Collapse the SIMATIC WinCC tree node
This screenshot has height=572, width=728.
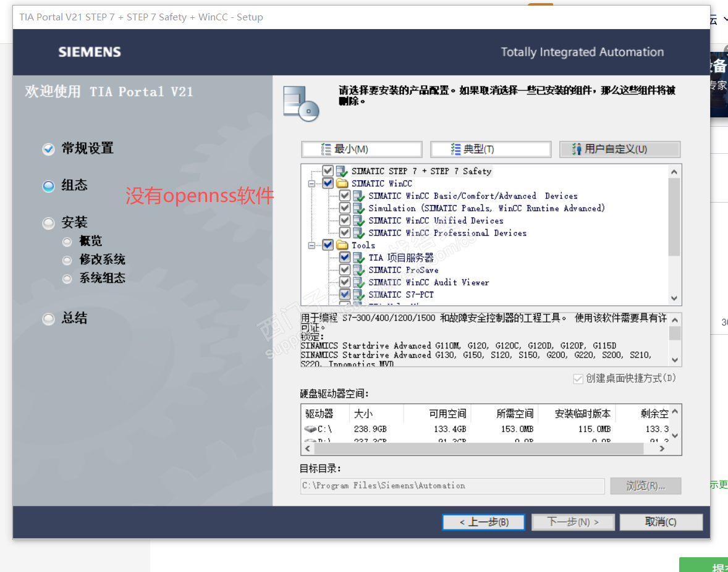coord(311,183)
